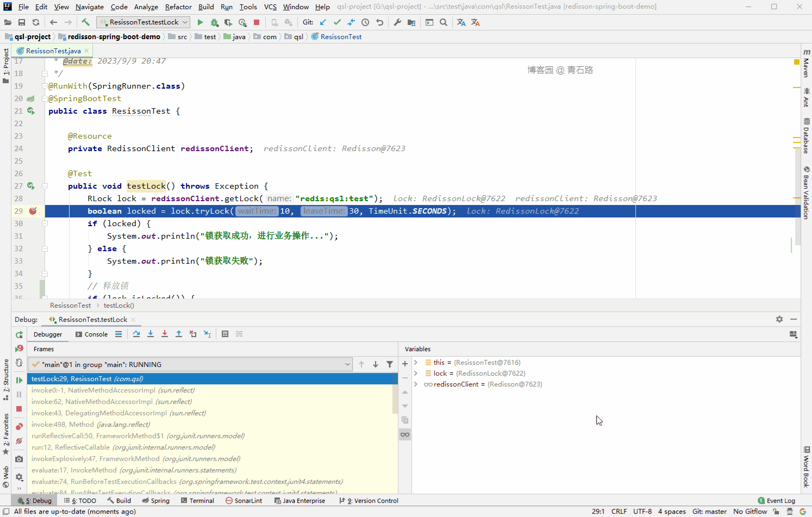This screenshot has width=812, height=517.
Task: Toggle breakpoint on line 29
Action: pyautogui.click(x=33, y=211)
